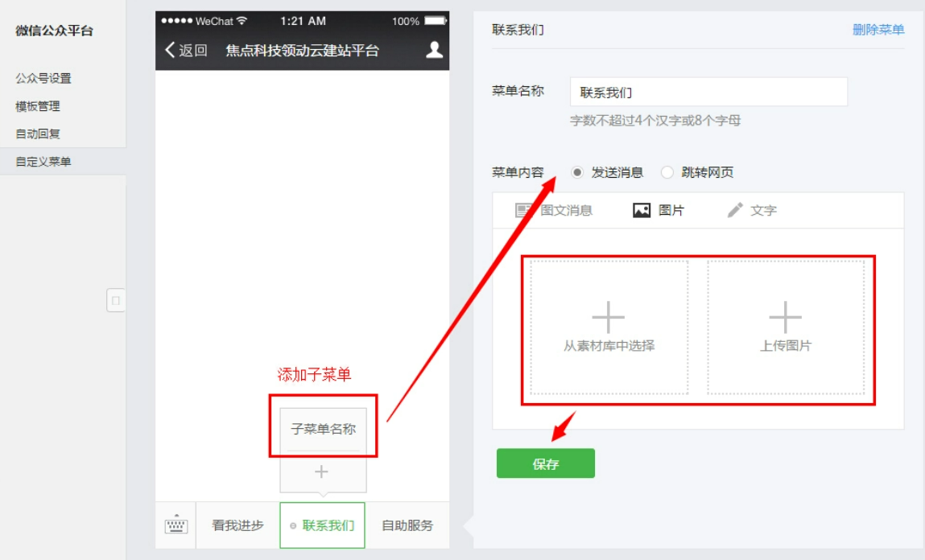This screenshot has height=560, width=925.
Task: Tap the 返回 back chevron
Action: (x=170, y=50)
